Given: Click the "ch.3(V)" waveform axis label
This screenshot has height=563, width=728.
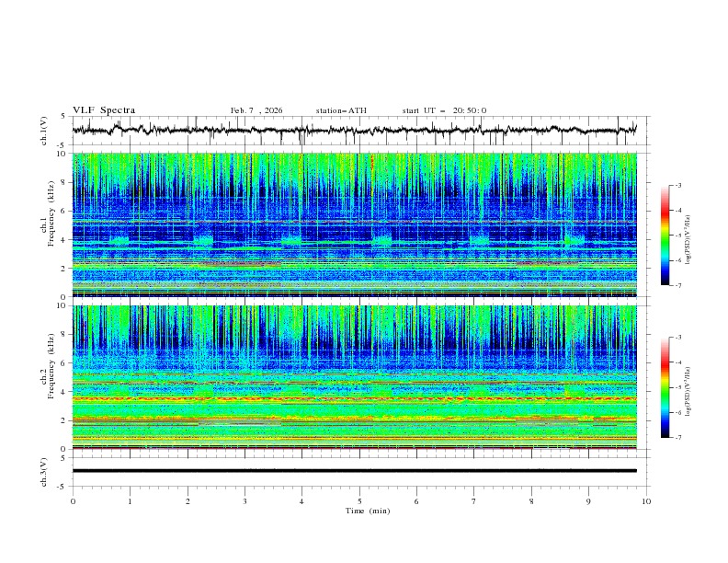Looking at the screenshot, I should (x=44, y=472).
